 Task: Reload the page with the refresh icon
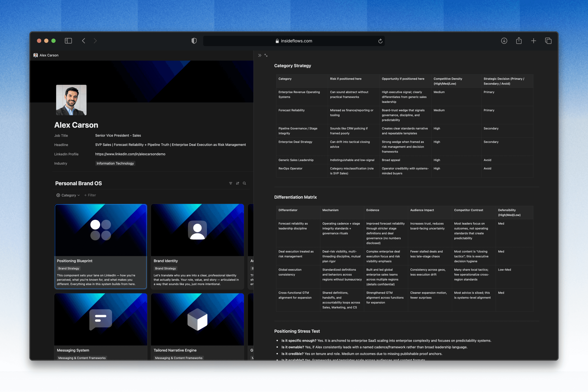coord(380,41)
